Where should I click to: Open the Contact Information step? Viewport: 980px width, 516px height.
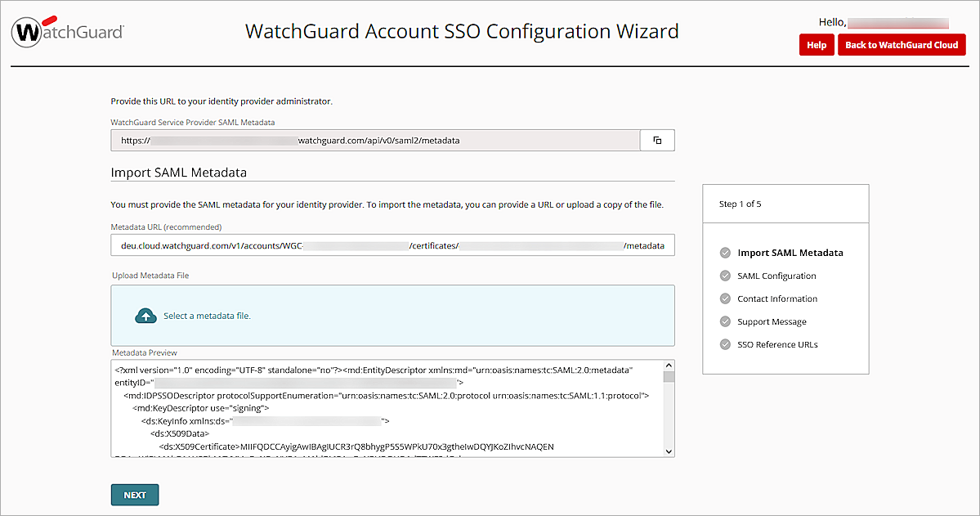pyautogui.click(x=777, y=298)
